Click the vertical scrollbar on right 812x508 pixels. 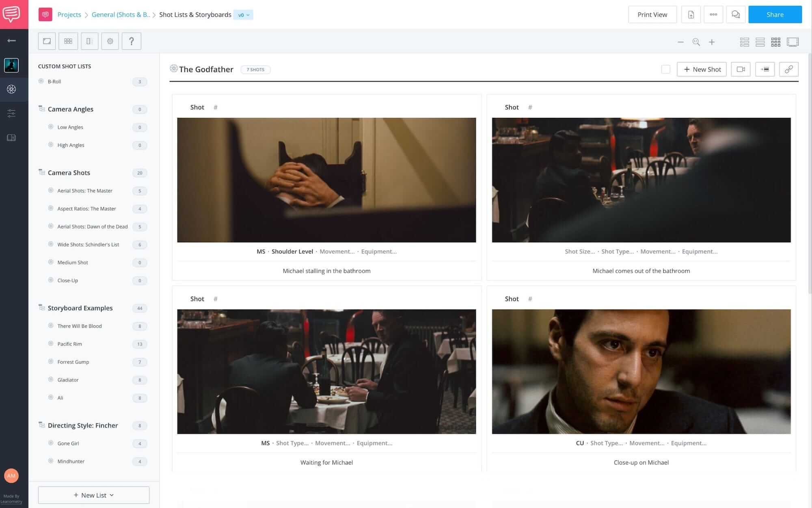pyautogui.click(x=810, y=173)
